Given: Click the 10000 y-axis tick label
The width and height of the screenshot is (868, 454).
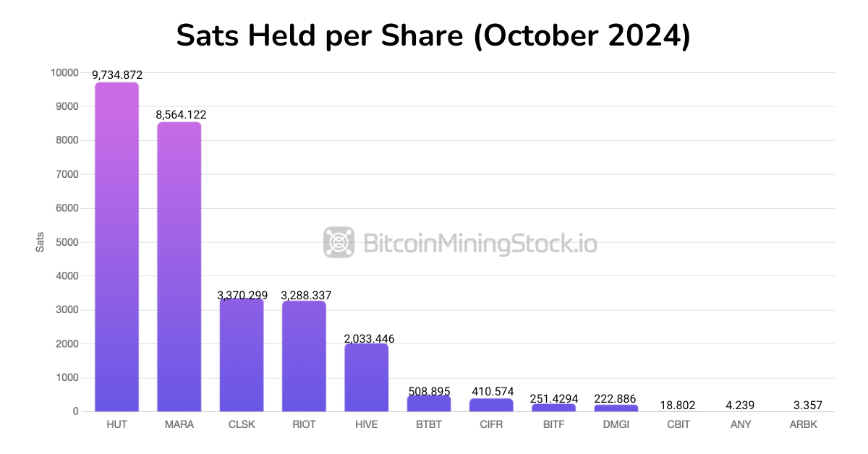Looking at the screenshot, I should pyautogui.click(x=64, y=73).
